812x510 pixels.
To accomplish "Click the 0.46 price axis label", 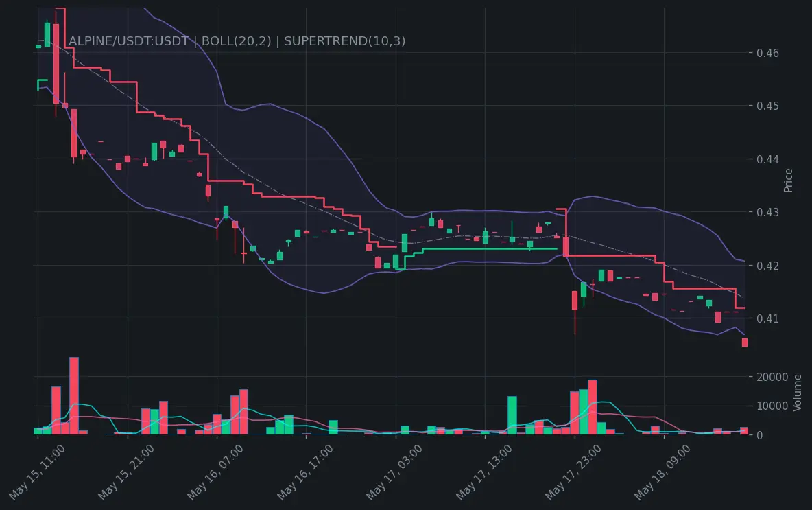I will pos(767,53).
